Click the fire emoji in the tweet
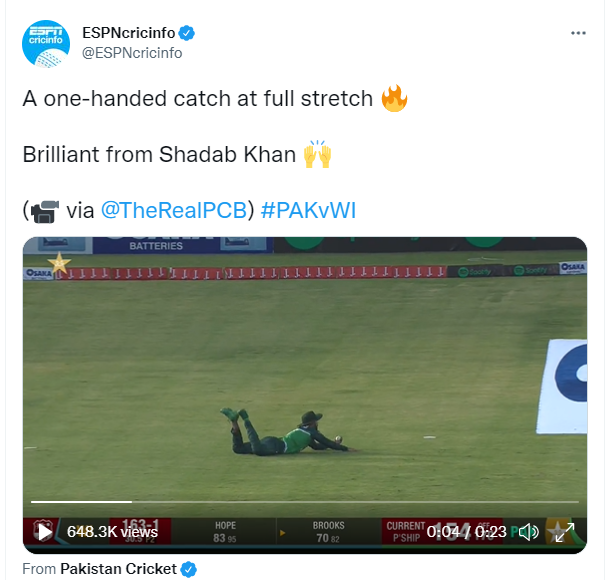 click(x=394, y=98)
